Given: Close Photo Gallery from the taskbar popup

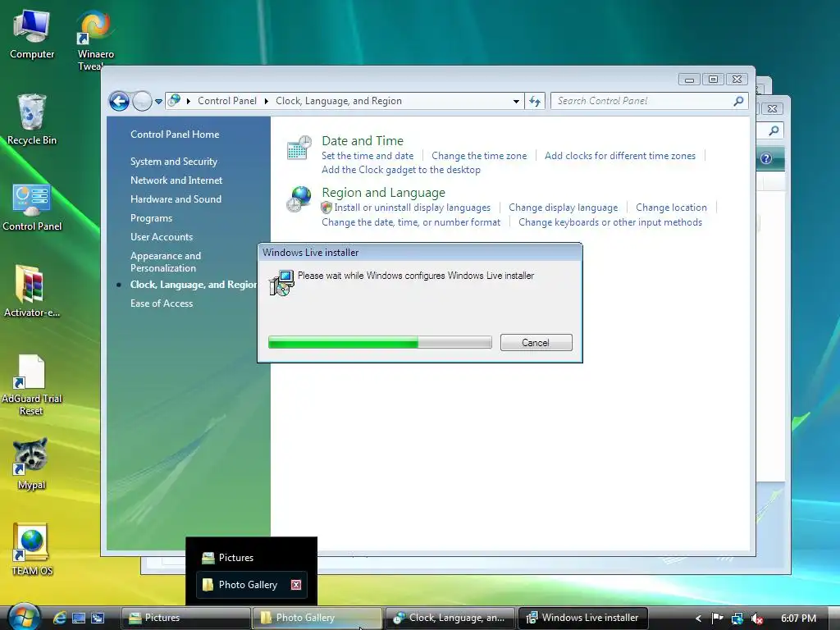Looking at the screenshot, I should 295,584.
